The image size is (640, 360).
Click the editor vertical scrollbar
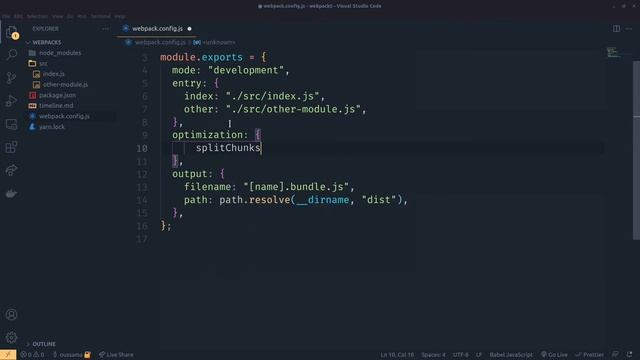pos(636,150)
